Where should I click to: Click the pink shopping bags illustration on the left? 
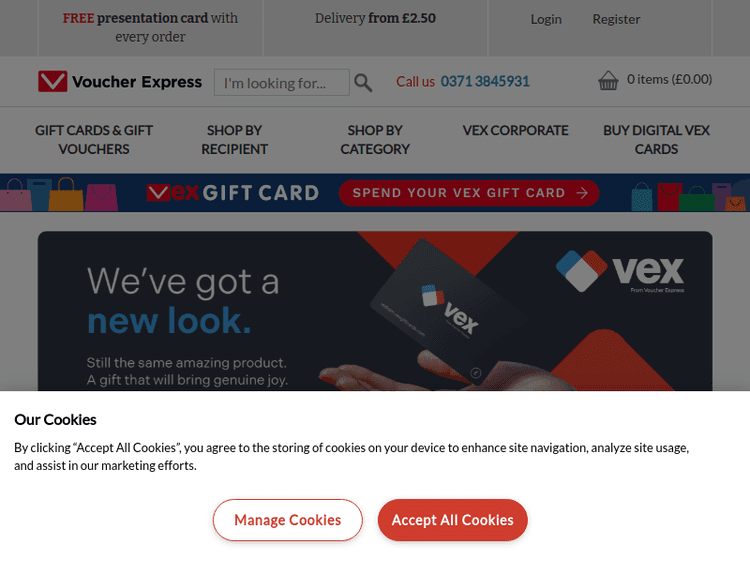click(x=59, y=194)
